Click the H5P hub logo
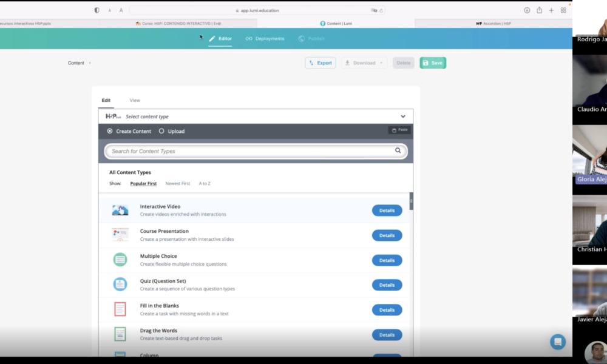Screen dimensions: 607x364 (x=113, y=116)
